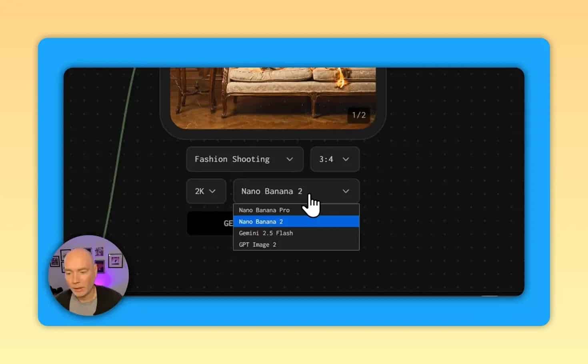Open the 2K resolution dropdown
The image size is (588, 364).
[206, 191]
